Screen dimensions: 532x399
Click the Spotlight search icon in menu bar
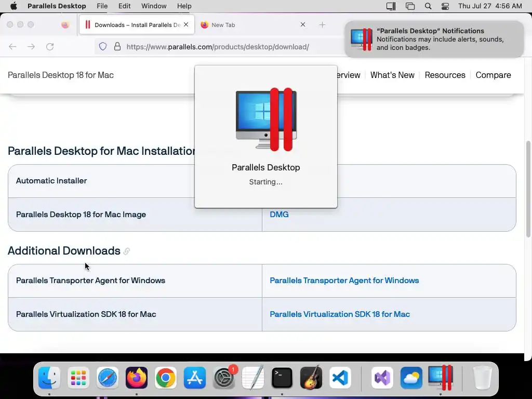click(x=428, y=6)
